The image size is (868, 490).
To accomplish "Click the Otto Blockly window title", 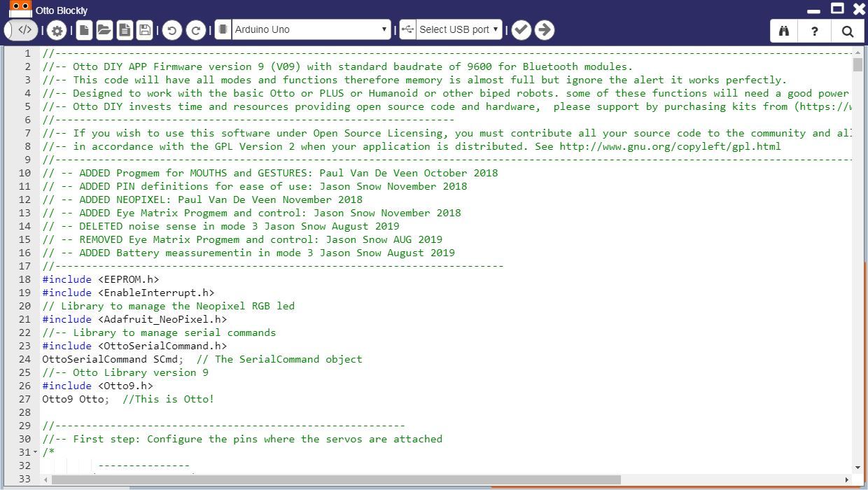I will pyautogui.click(x=62, y=10).
